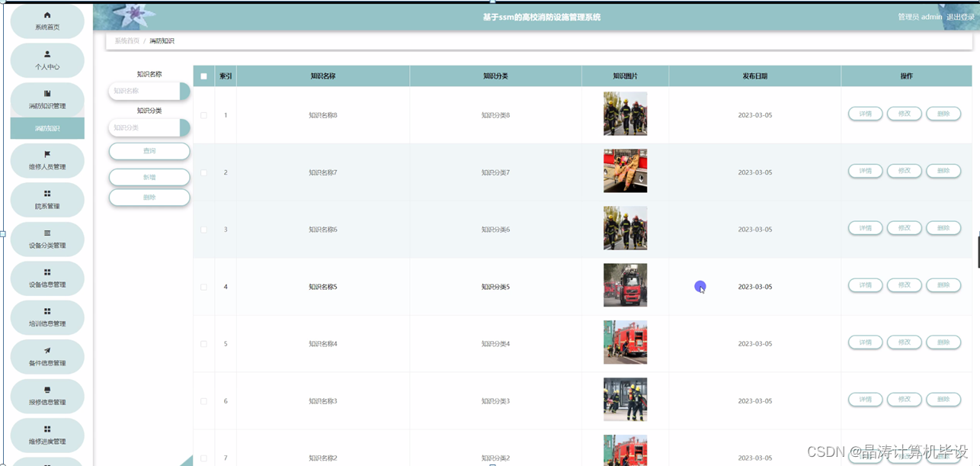This screenshot has height=466, width=980.
Task: Open the image thumbnail of 知识名称7
Action: (625, 171)
